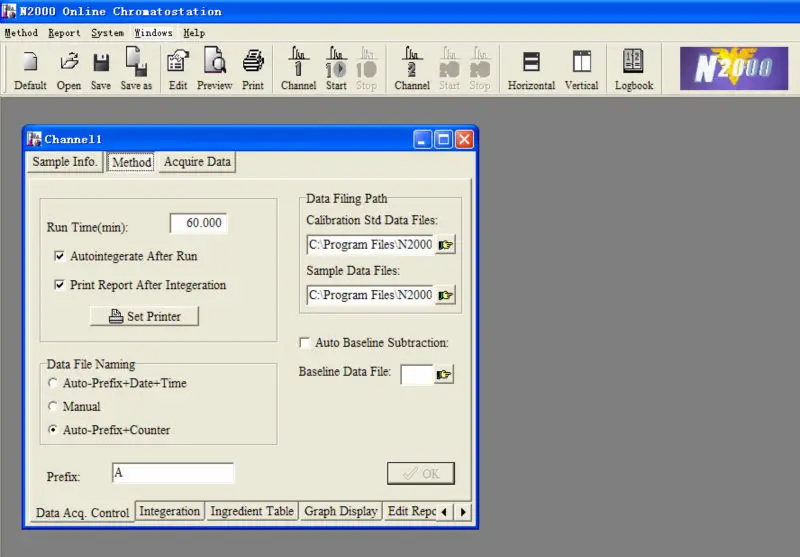Select Auto-Prefix+Date+Time naming option
The height and width of the screenshot is (557, 800).
coord(53,383)
